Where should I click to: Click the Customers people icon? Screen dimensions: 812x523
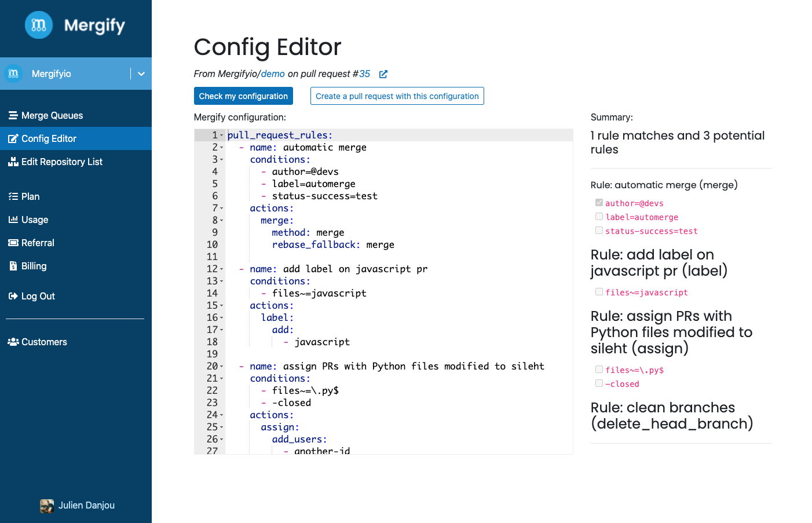click(x=13, y=342)
